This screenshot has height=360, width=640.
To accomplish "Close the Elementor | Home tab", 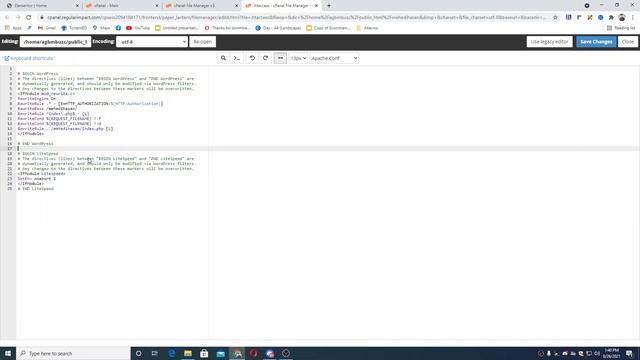I will click(x=78, y=6).
